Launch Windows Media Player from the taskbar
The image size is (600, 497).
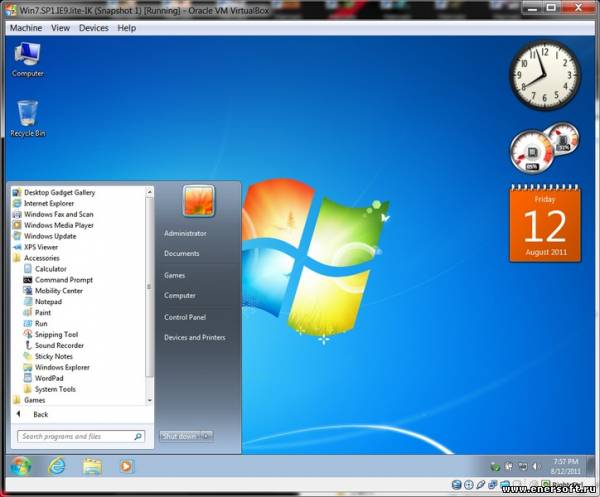[x=127, y=466]
